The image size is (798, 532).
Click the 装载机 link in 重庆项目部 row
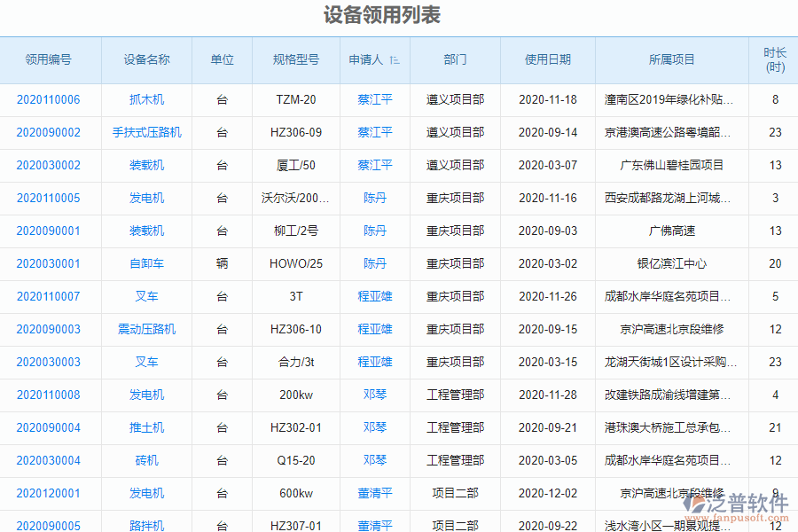tap(146, 231)
